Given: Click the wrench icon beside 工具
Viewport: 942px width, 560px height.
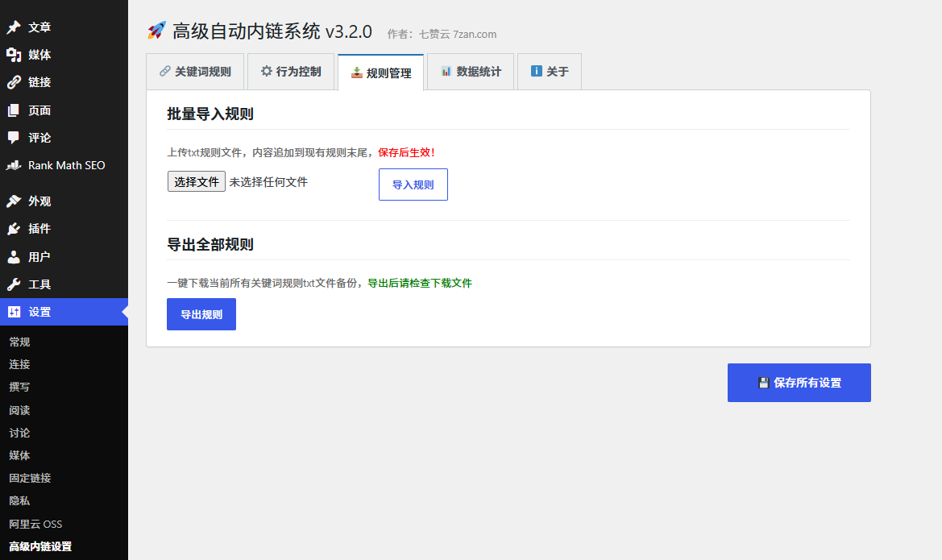Looking at the screenshot, I should (14, 284).
